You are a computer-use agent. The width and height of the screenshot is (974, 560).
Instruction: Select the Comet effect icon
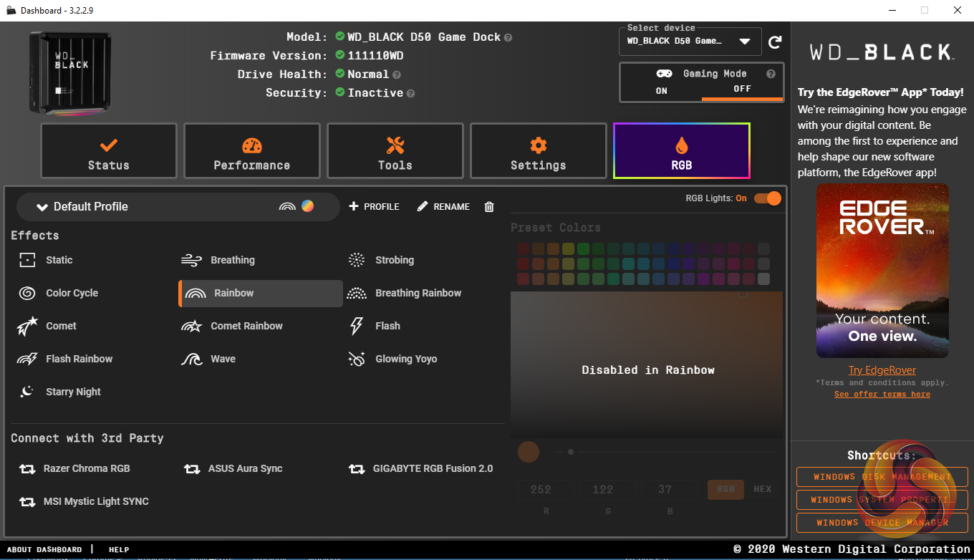27,327
